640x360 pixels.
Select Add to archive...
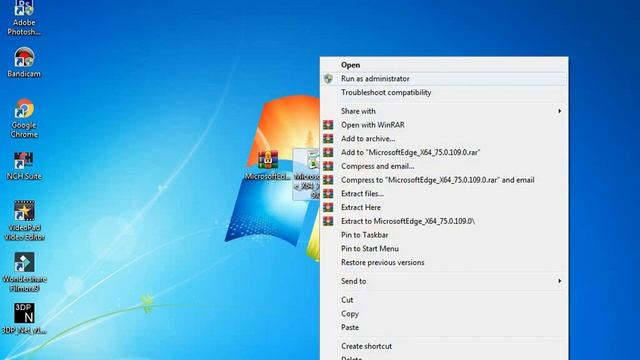444,139
